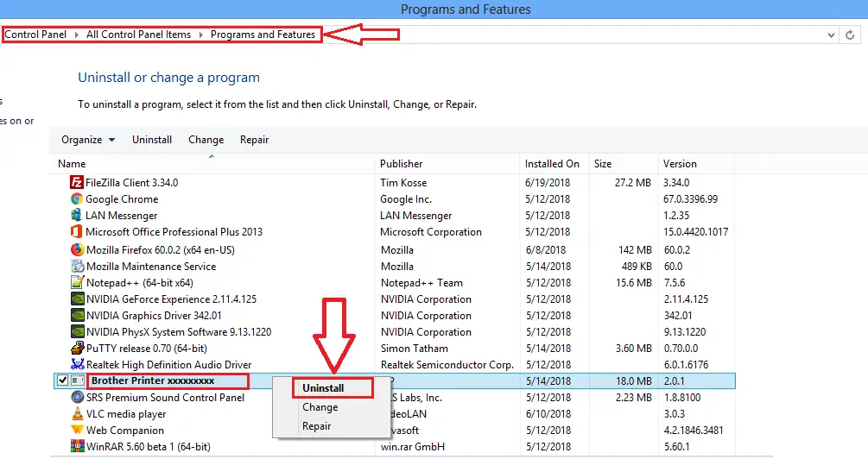Click the PuTTY release icon
The height and width of the screenshot is (459, 868).
78,348
